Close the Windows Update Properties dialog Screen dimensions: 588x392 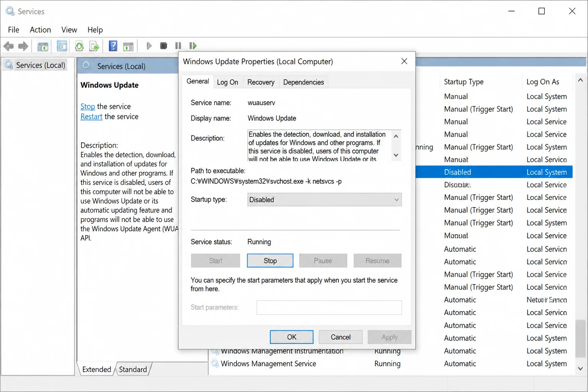[404, 61]
